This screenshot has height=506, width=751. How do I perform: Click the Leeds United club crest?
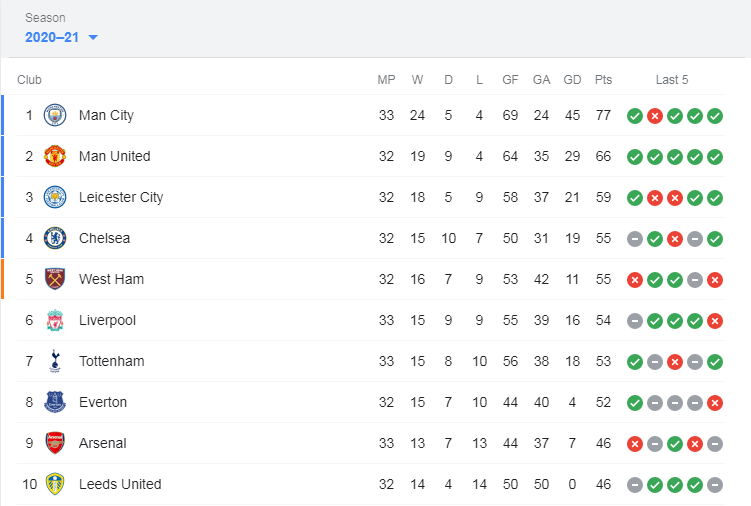(x=55, y=484)
